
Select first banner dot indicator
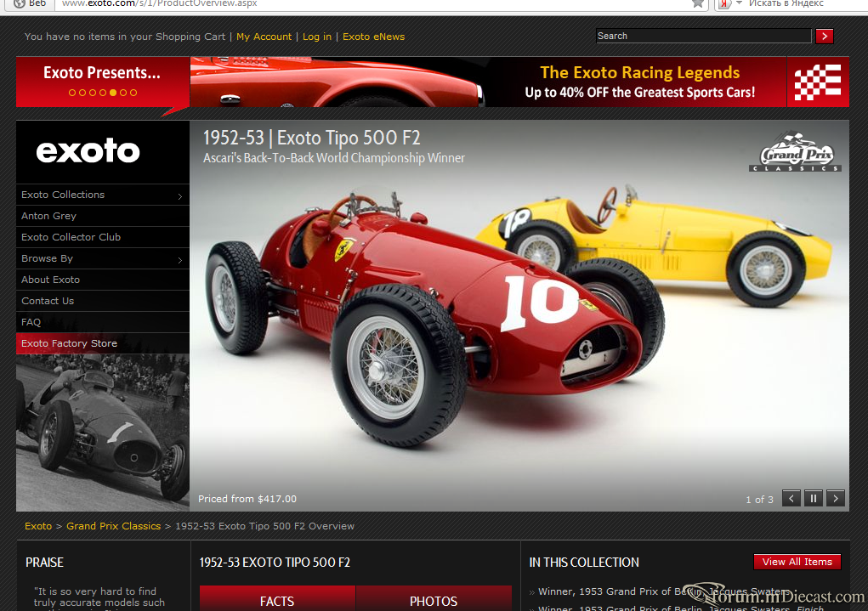pos(72,93)
